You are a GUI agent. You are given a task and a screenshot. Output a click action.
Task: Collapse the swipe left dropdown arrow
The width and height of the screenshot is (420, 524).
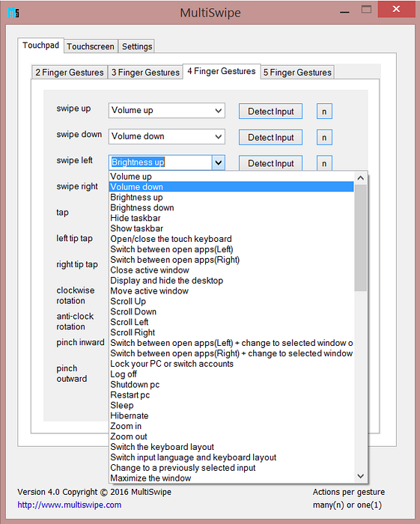click(x=219, y=162)
